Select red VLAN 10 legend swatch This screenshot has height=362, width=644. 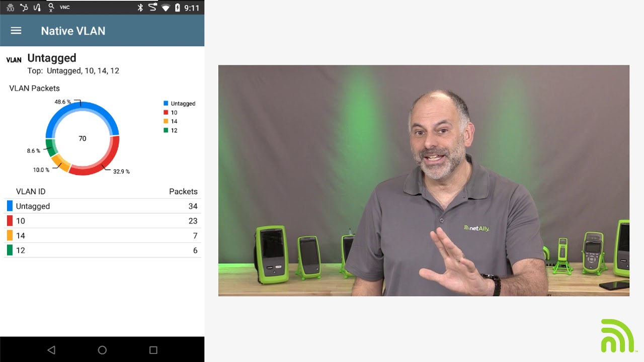point(166,112)
